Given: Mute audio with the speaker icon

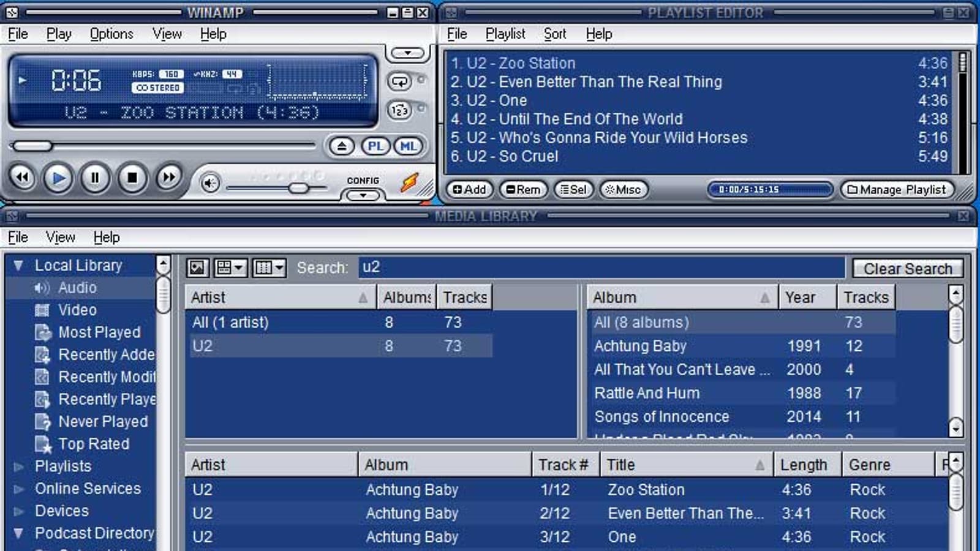Looking at the screenshot, I should click(x=210, y=183).
